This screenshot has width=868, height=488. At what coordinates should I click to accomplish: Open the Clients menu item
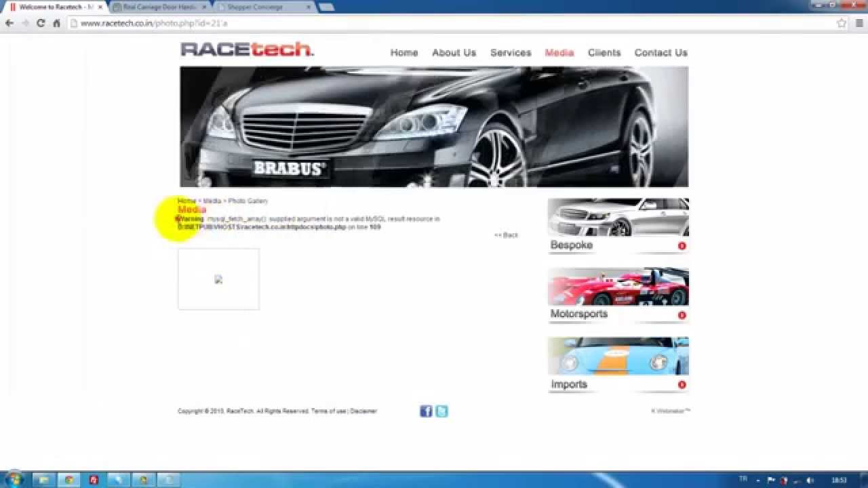[x=604, y=52]
